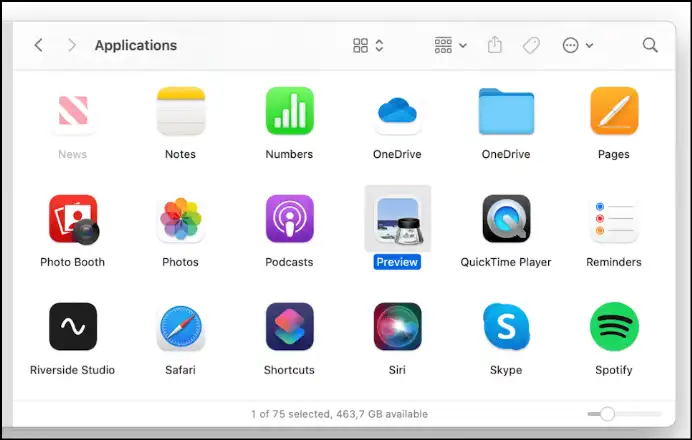Image resolution: width=692 pixels, height=440 pixels.
Task: Select the Photo Booth app icon
Action: 74,219
